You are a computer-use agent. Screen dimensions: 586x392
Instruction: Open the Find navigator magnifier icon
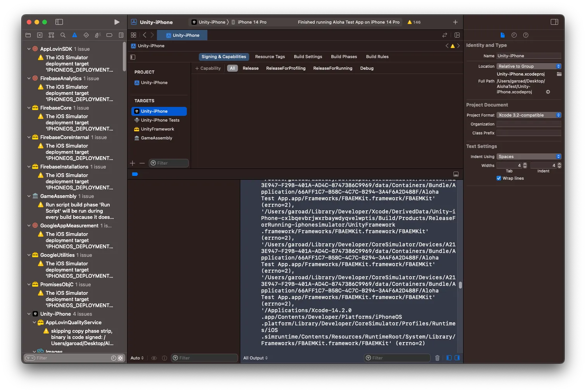[x=63, y=35]
